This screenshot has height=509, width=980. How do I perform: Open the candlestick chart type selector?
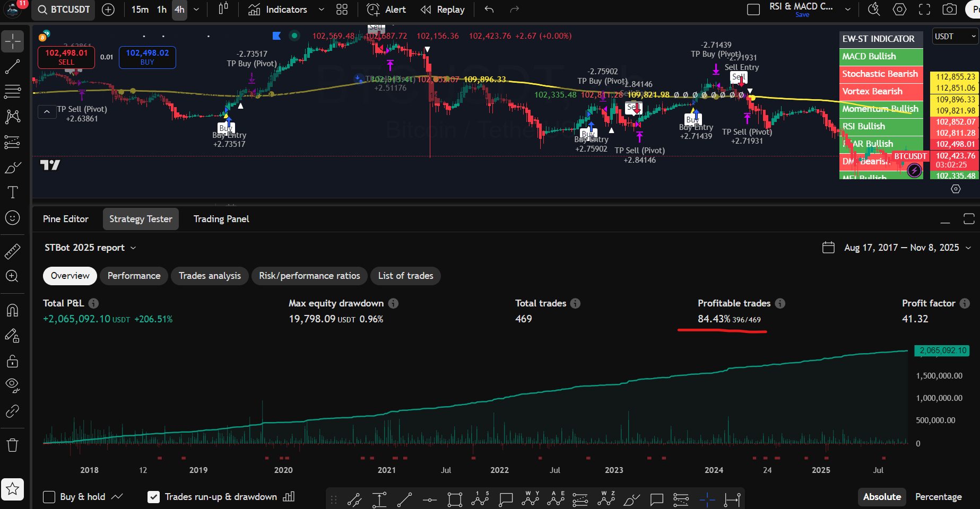(x=223, y=10)
